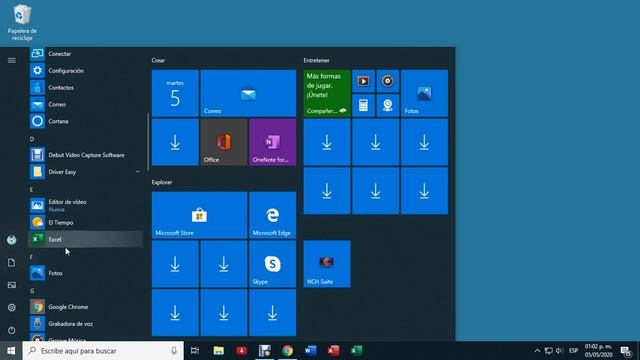Image resolution: width=640 pixels, height=360 pixels.
Task: Open Editor de vídeo app
Action: (86, 205)
